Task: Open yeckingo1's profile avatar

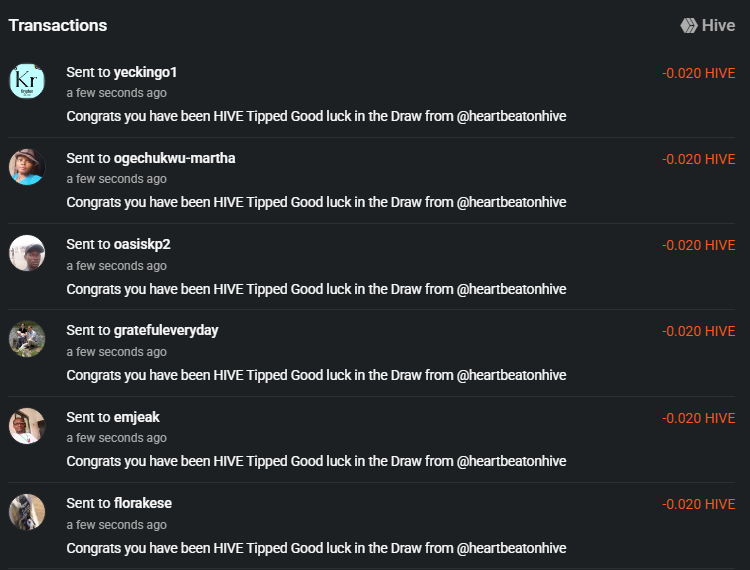Action: 27,81
